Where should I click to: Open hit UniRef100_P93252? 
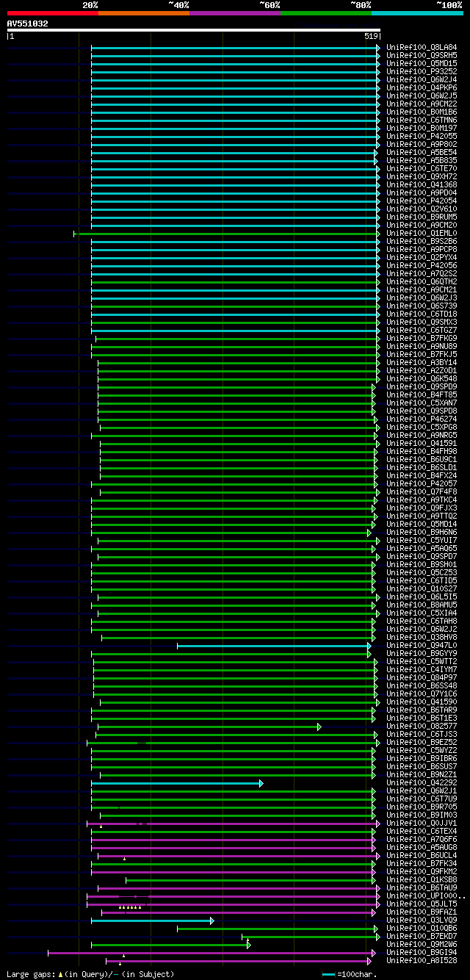(422, 72)
